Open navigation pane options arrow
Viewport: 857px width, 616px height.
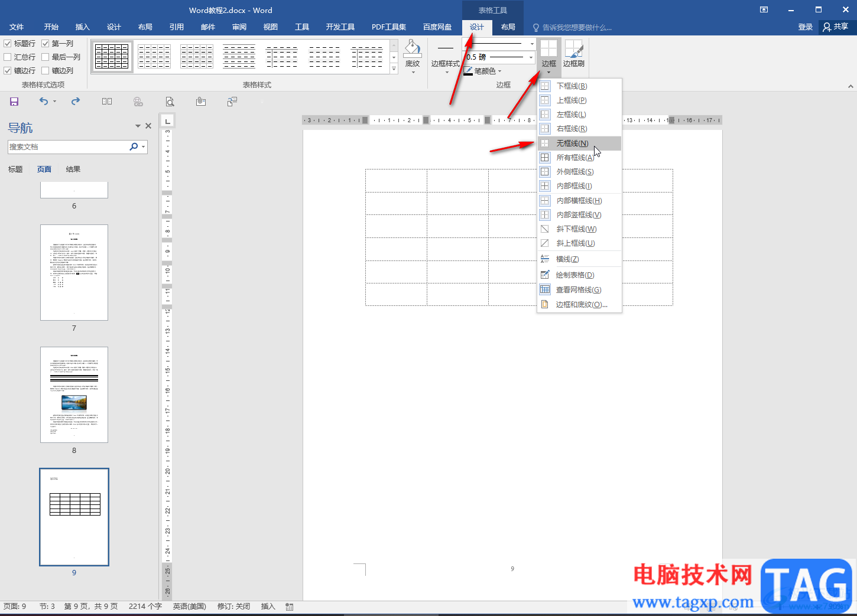click(138, 126)
